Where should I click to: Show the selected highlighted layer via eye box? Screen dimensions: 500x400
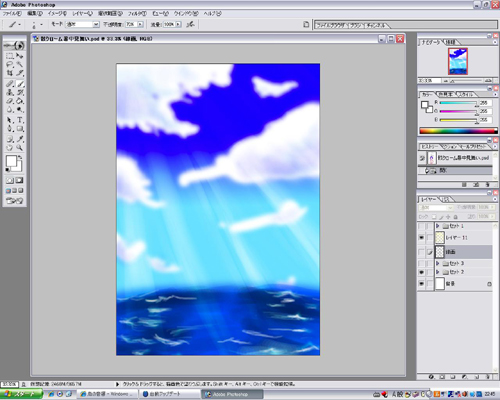coord(421,252)
